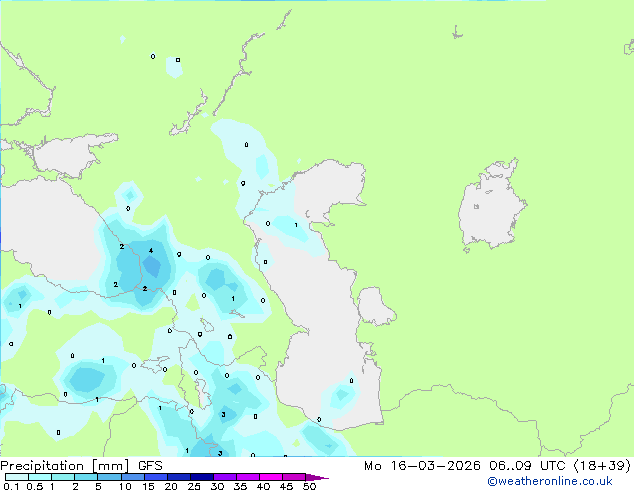Pick the 45–50 mm legend swatch
This screenshot has width=634, height=490.
294,477
